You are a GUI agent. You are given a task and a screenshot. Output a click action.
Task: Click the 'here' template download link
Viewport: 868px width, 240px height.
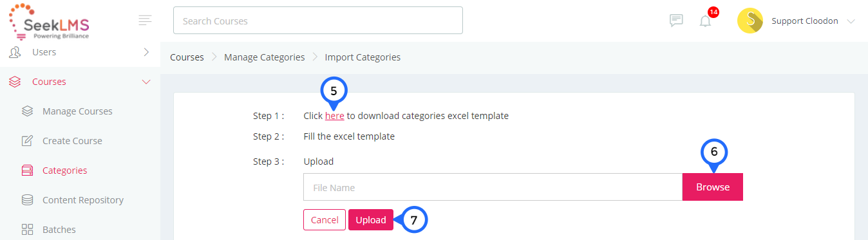click(335, 116)
